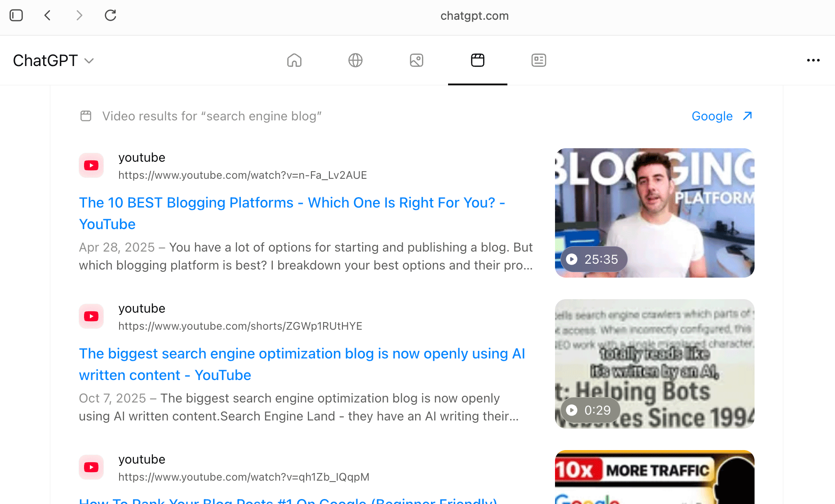Open the Google external search link
This screenshot has height=504, width=835.
pos(721,116)
